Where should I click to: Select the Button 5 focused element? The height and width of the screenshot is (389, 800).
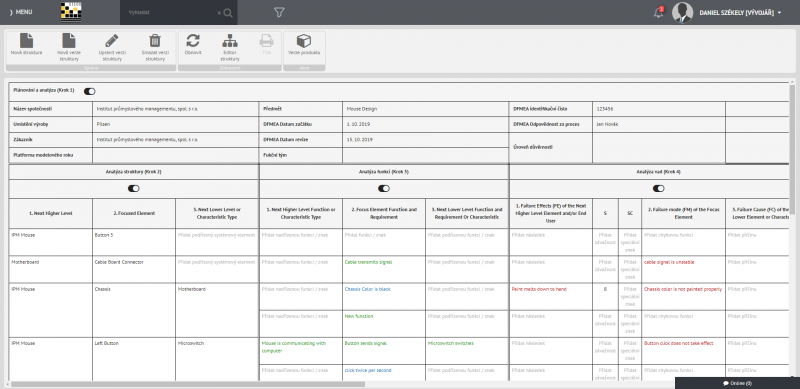point(134,242)
